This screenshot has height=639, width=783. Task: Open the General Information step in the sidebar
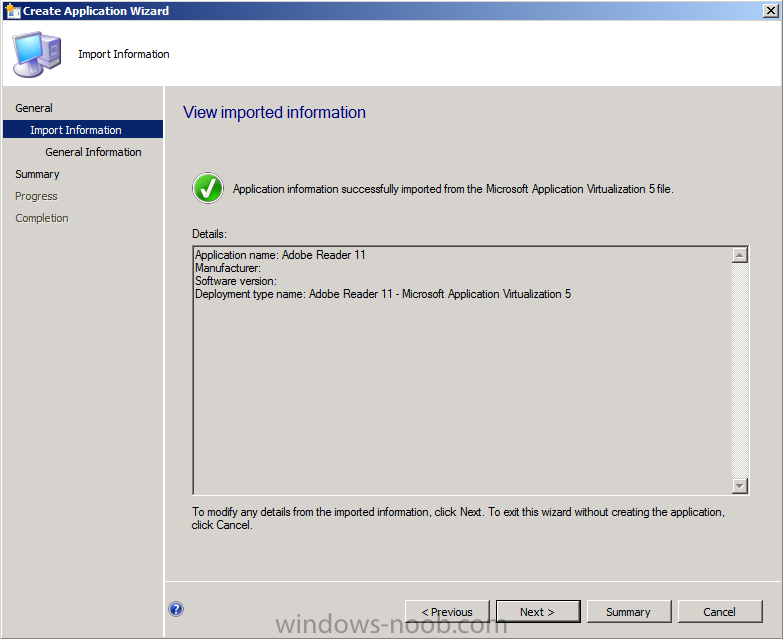[93, 152]
